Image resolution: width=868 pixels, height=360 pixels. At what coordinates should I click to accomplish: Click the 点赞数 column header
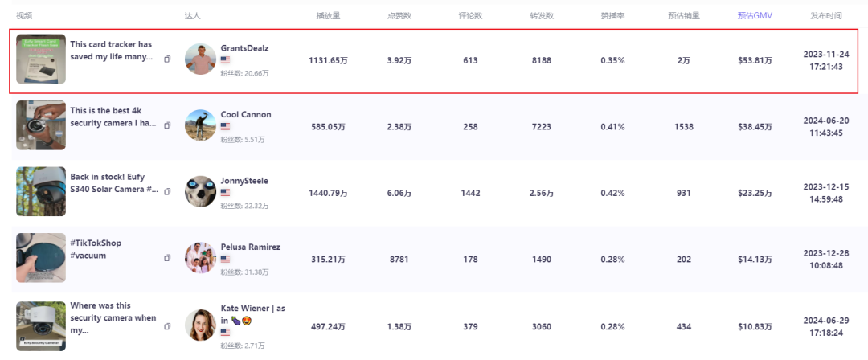tap(399, 15)
